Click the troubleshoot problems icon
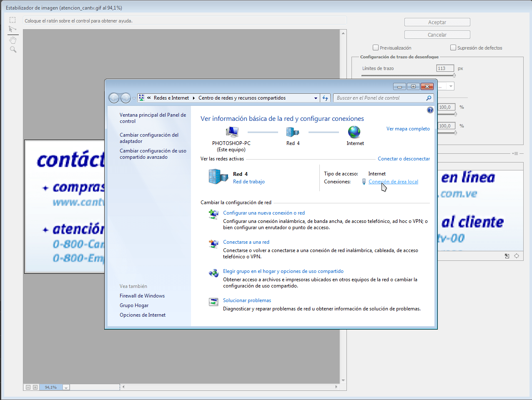Screen dimensions: 532x400 213,302
